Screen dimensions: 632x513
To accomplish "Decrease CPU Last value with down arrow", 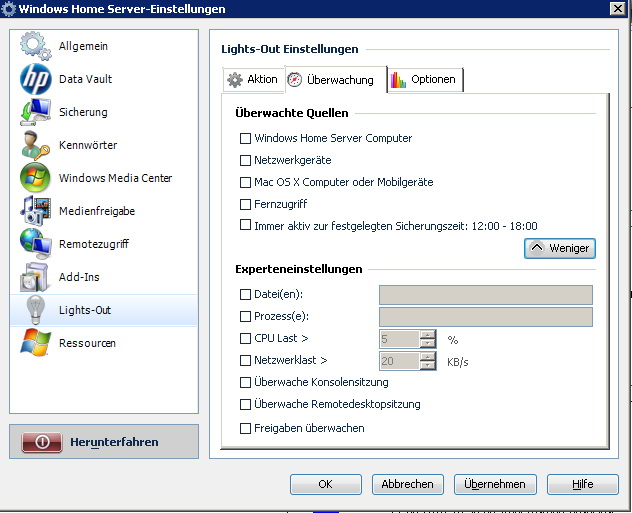I will tap(428, 343).
